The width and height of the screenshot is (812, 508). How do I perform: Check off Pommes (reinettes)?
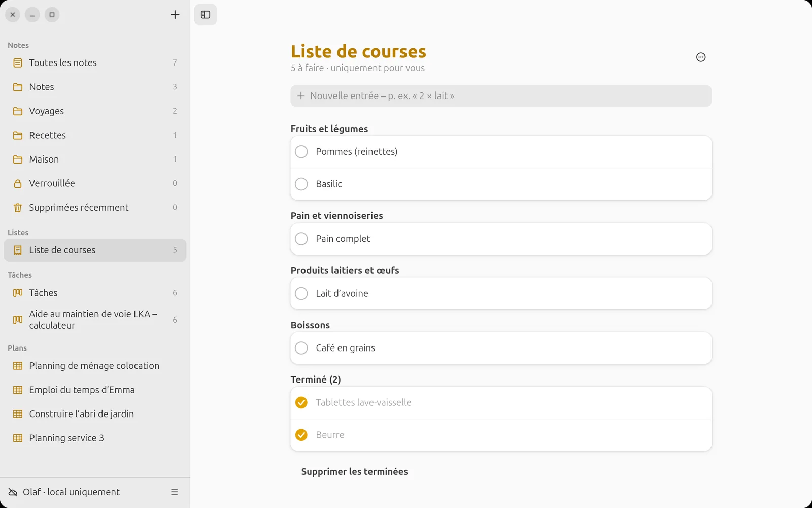click(301, 152)
